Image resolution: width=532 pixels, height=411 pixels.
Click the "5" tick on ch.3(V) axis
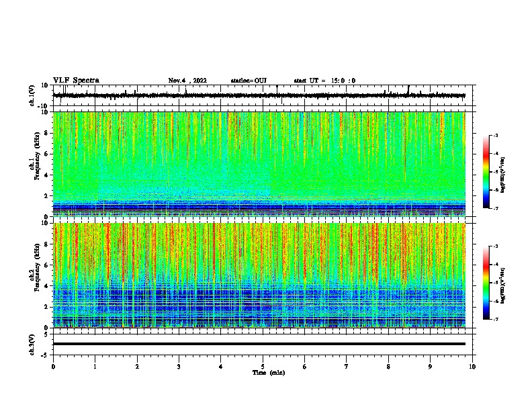click(x=47, y=334)
